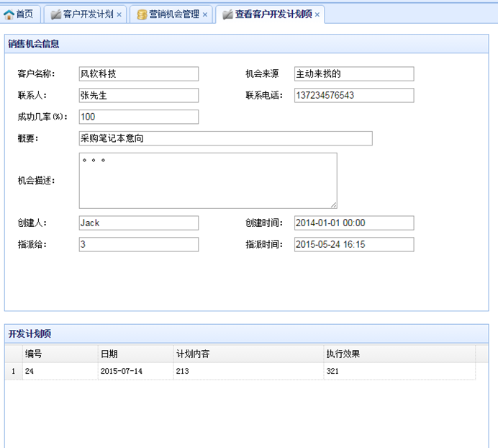Click the 机会来源 field with 主动来找的
498x448 pixels.
[354, 73]
